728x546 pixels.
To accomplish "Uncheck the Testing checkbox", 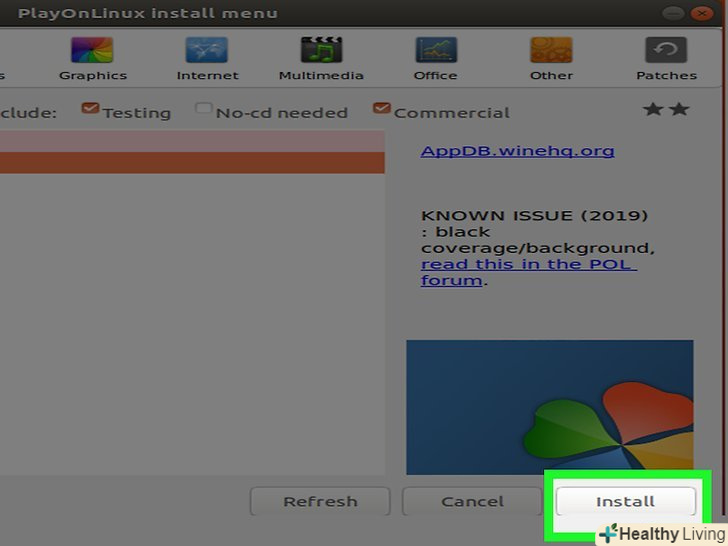I will tap(90, 109).
